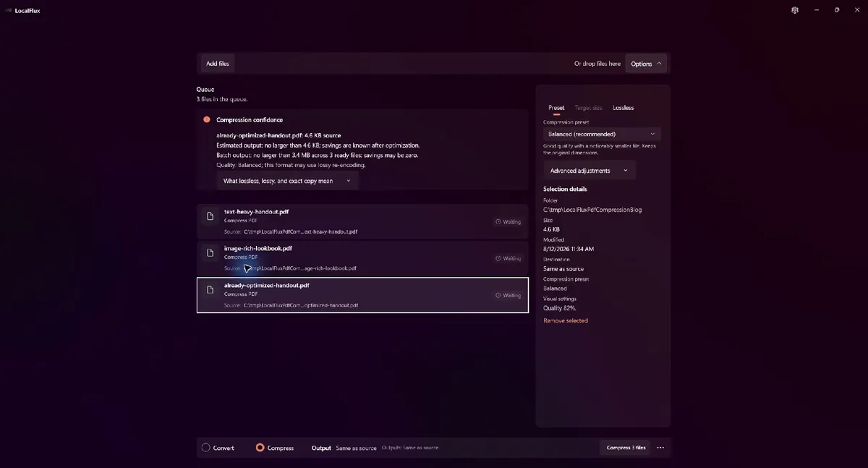Select text-heavy-handout.pdf in queue
The image size is (868, 468).
(362, 221)
